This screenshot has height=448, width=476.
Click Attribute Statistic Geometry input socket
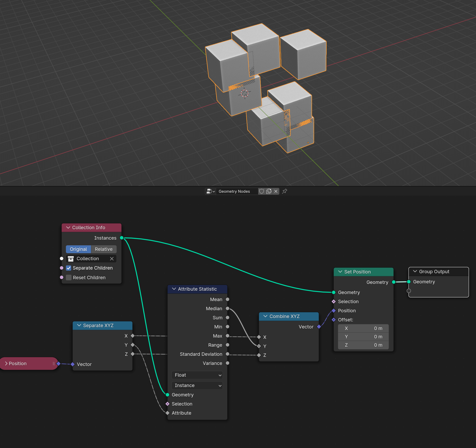click(x=168, y=395)
